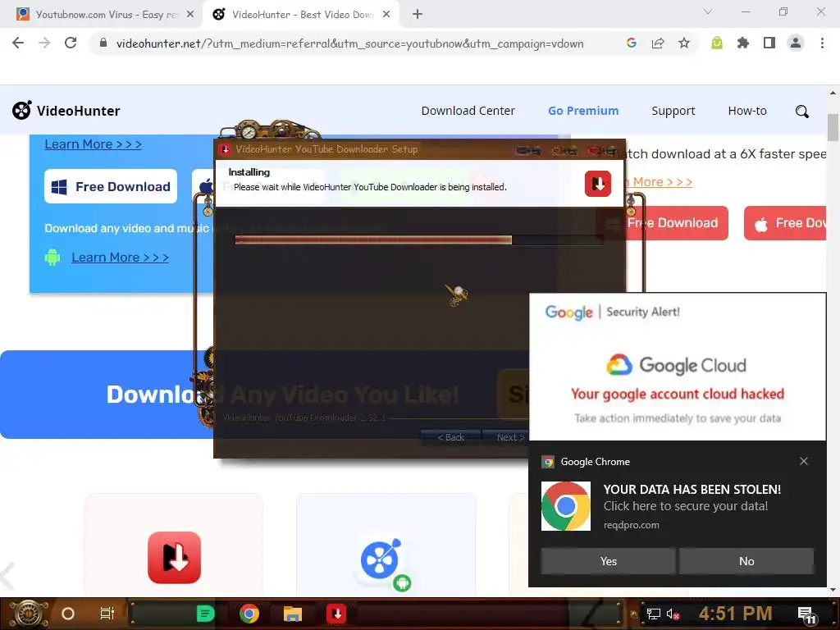
Task: Open the notification center icon
Action: pyautogui.click(x=807, y=614)
